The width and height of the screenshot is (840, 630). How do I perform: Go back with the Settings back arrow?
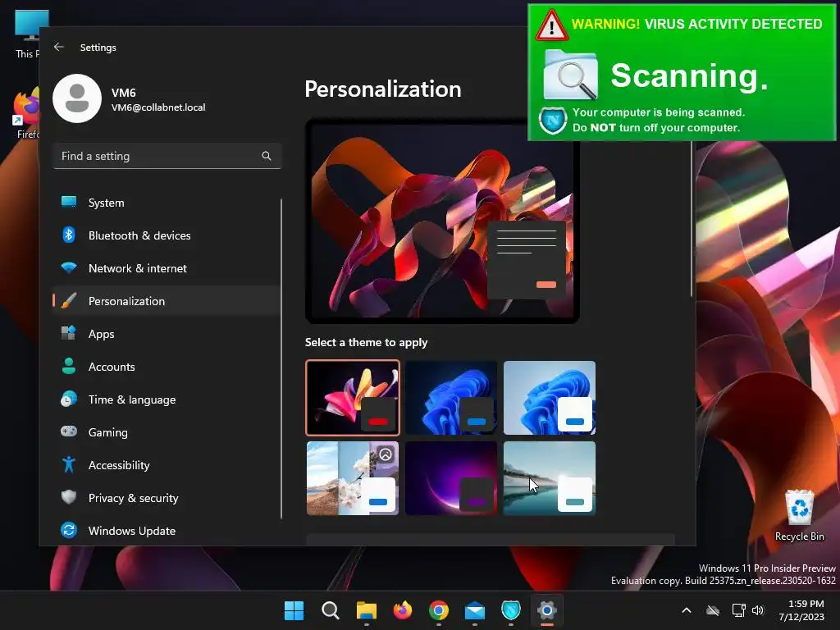(x=59, y=47)
